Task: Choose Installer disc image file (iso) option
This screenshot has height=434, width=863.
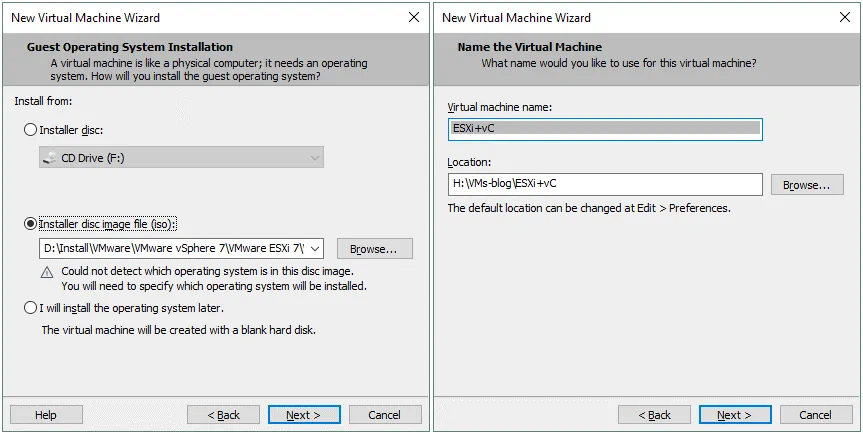Action: click(x=30, y=224)
